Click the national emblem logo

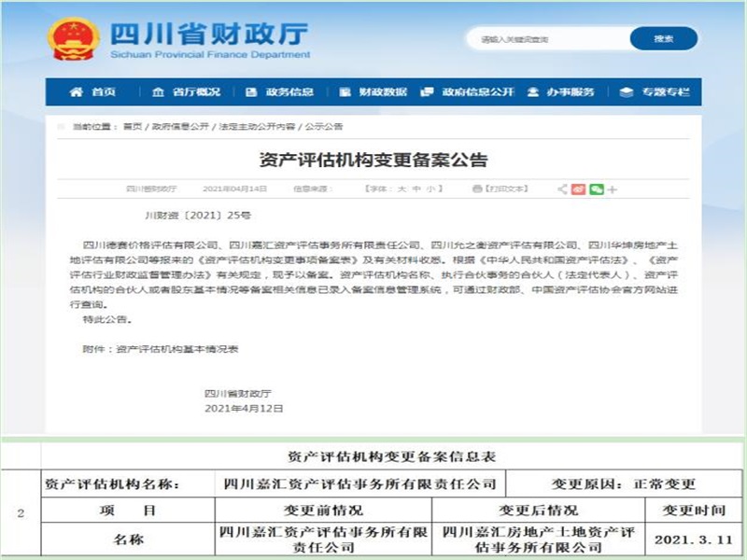pyautogui.click(x=74, y=39)
